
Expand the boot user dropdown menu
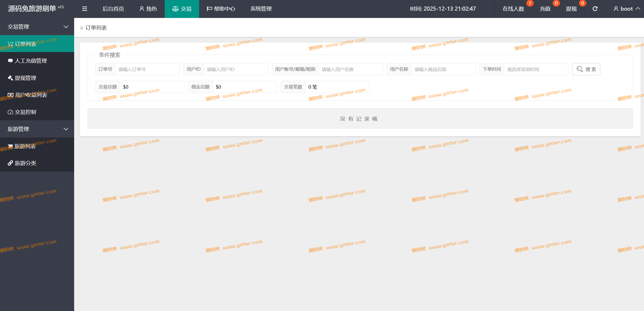626,9
